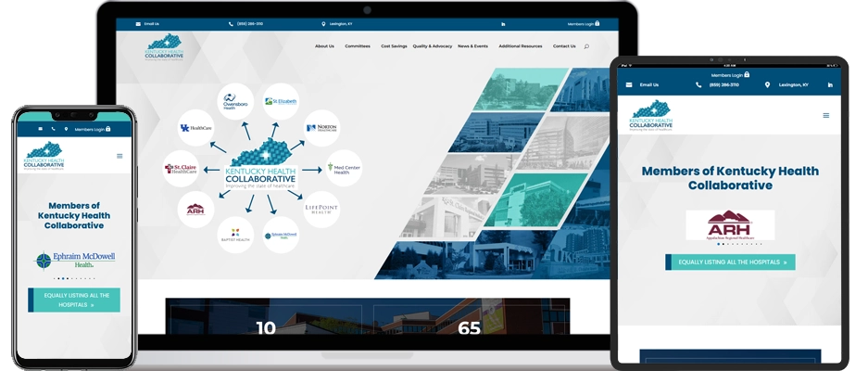Open the Cost Savings menu item
This screenshot has width=868, height=371.
(x=394, y=46)
